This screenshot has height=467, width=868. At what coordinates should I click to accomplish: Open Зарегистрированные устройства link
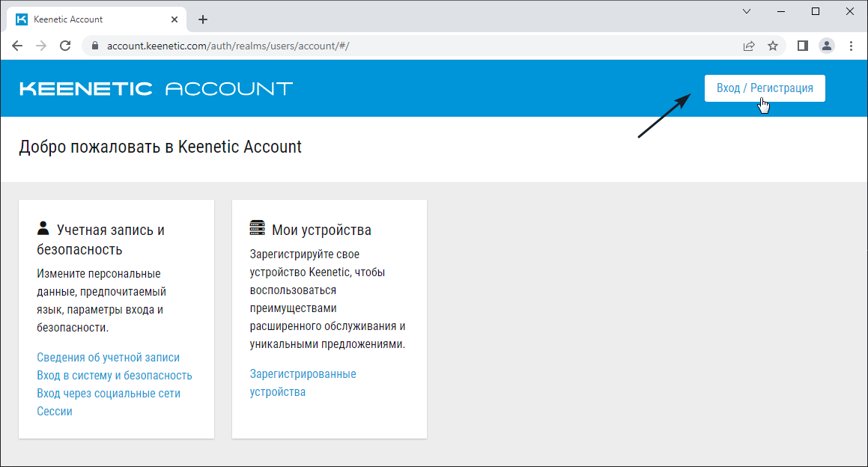(303, 383)
